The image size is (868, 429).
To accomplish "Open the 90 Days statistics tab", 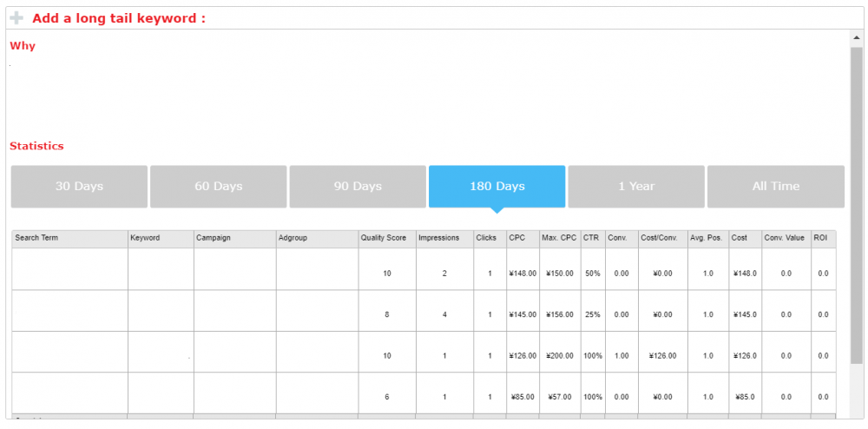I will 358,187.
